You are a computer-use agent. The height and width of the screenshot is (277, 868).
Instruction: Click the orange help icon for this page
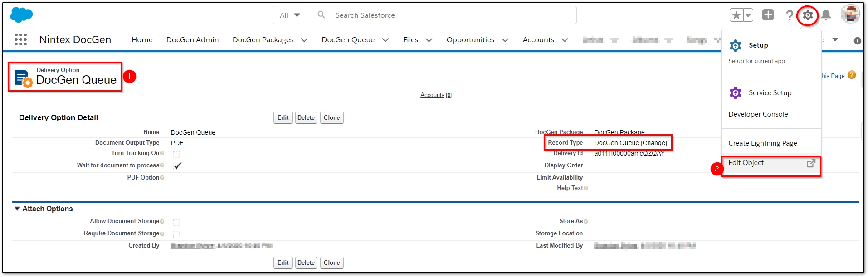point(852,75)
